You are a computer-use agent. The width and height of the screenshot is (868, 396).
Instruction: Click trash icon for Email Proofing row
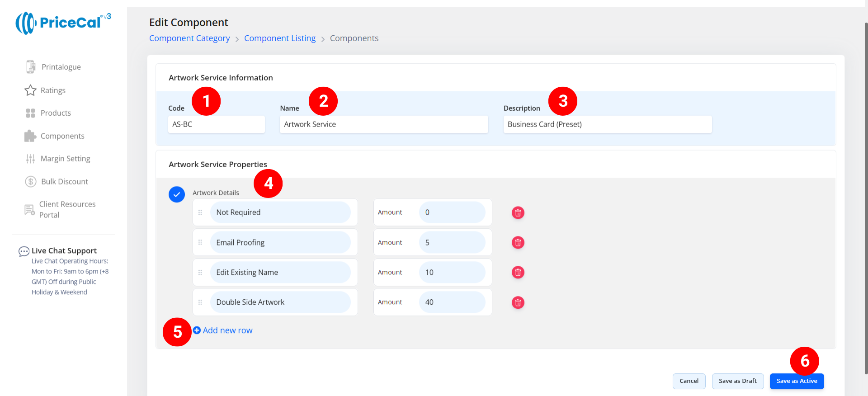coord(518,243)
